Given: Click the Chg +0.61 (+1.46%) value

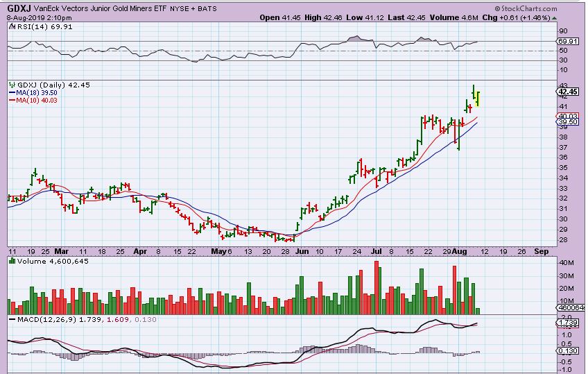Looking at the screenshot, I should coord(516,17).
